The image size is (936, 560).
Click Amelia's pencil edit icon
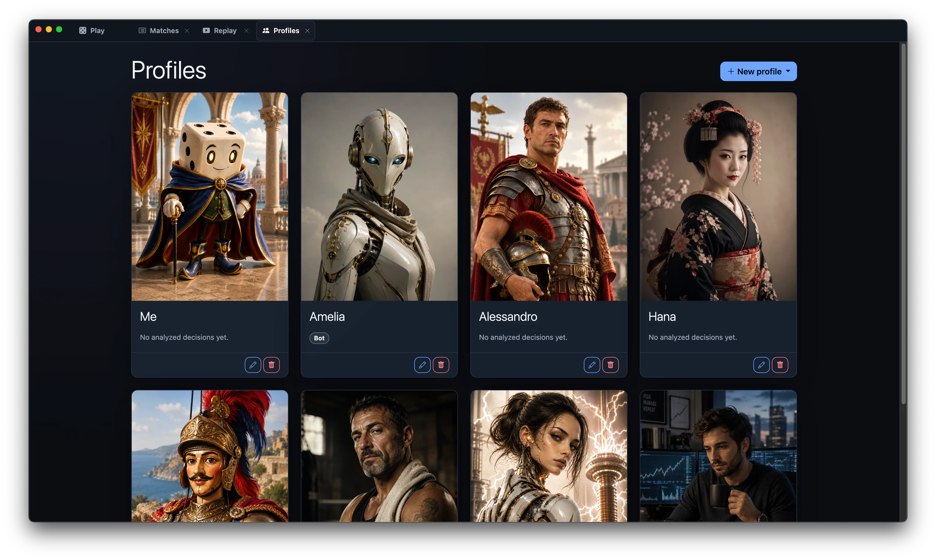(422, 365)
